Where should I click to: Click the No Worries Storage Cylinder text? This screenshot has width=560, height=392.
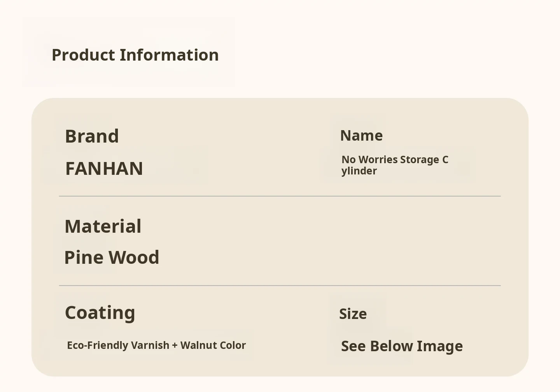pyautogui.click(x=394, y=165)
